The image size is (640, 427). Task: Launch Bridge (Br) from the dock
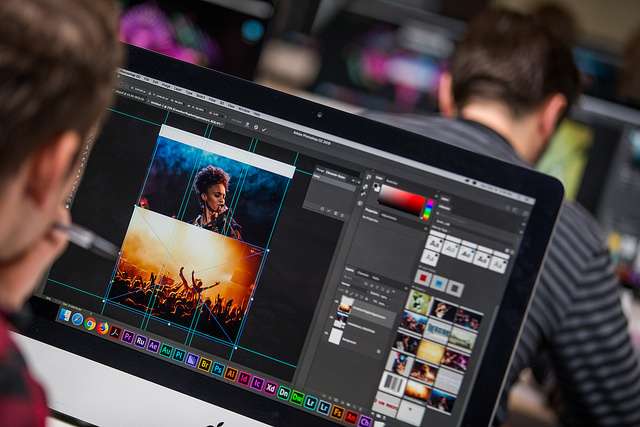pyautogui.click(x=204, y=365)
